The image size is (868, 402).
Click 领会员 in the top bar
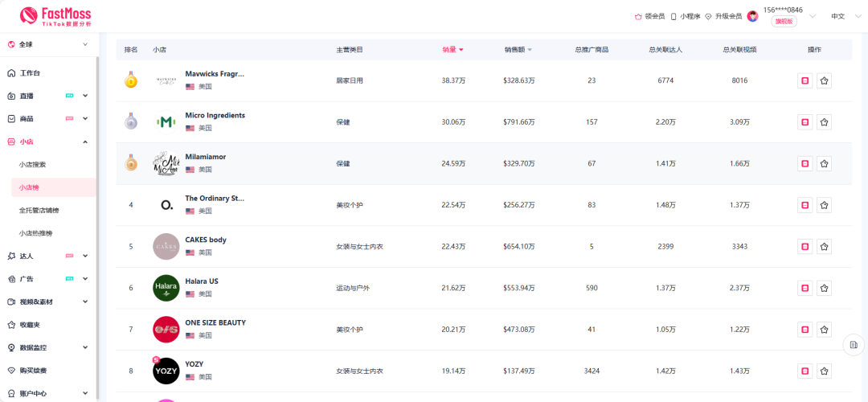pos(649,17)
